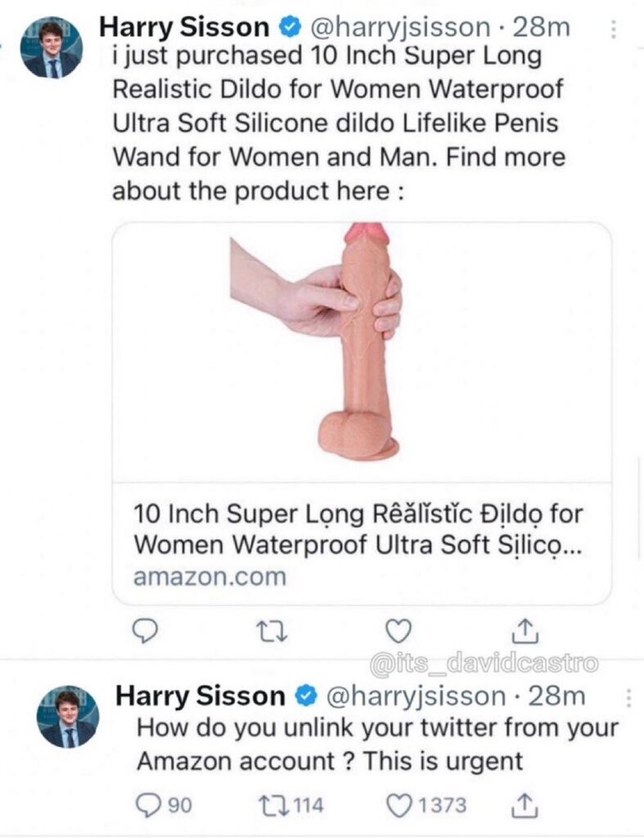This screenshot has width=644, height=838.
Task: Click the verified badge on the second tweet
Action: 307,696
